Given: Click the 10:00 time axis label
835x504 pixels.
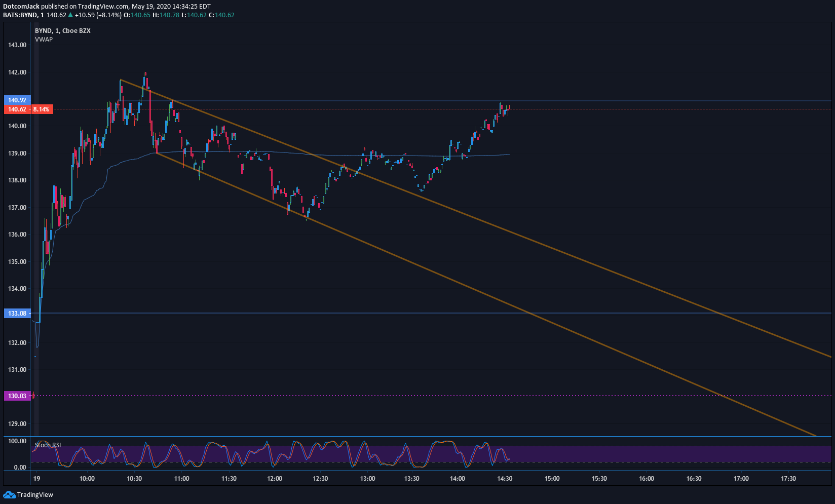Looking at the screenshot, I should [87, 479].
